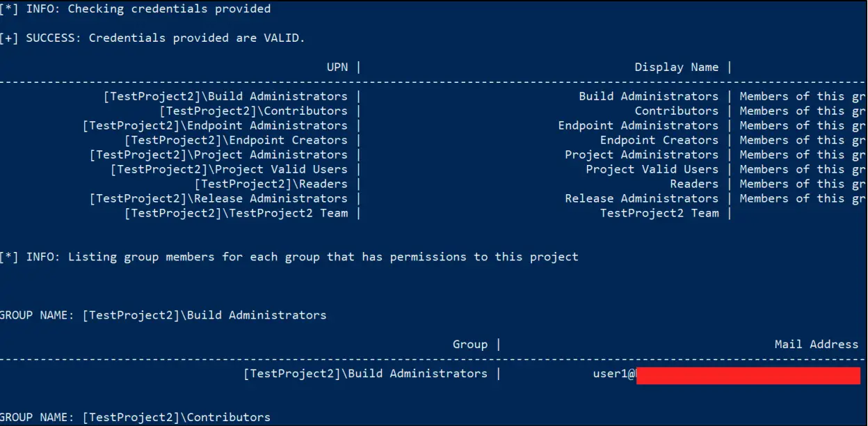
Task: Click [TestProject2]\Contributors UPN entry
Action: [x=254, y=111]
